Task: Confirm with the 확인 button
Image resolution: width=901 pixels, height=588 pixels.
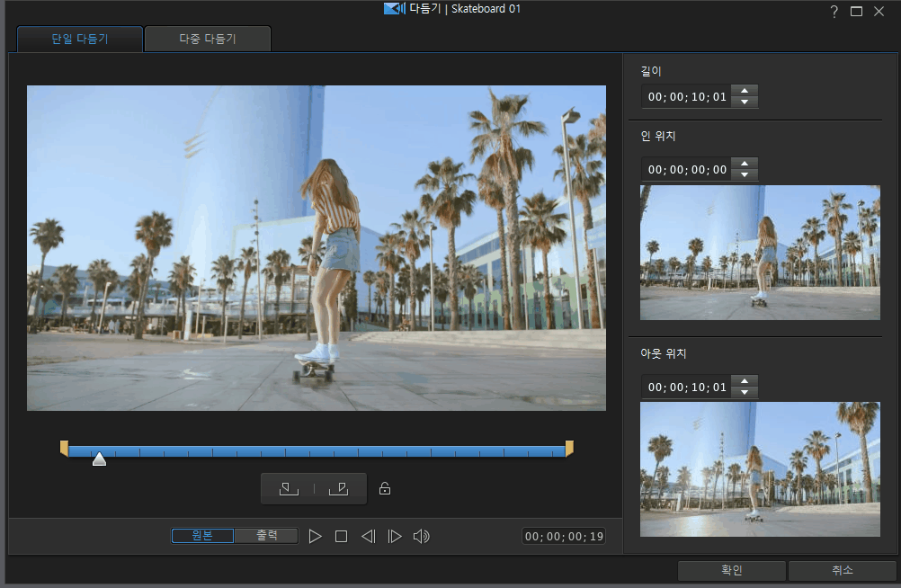Action: coord(731,570)
